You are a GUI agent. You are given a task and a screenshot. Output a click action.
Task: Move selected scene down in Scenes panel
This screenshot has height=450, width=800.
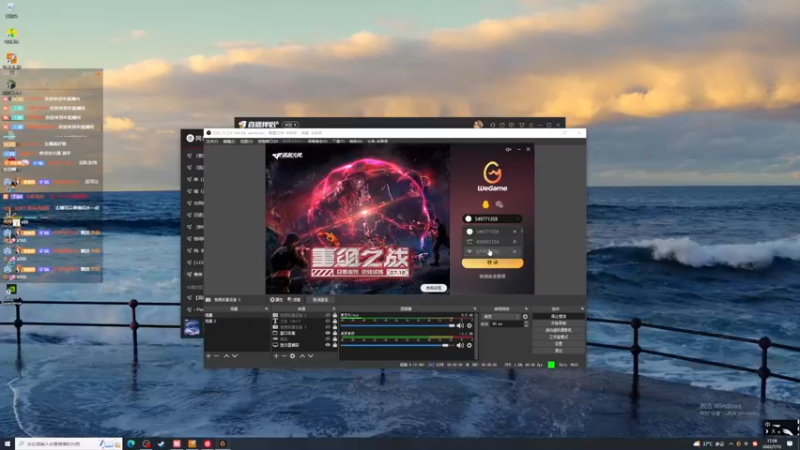(235, 356)
